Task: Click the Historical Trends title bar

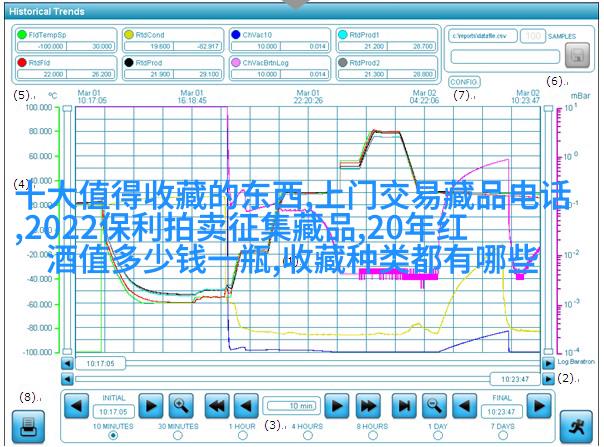Action: (302, 12)
